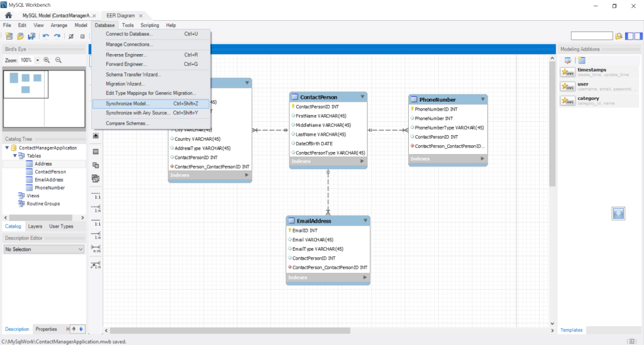
Task: Select Connect to Database menu entry
Action: [151, 34]
